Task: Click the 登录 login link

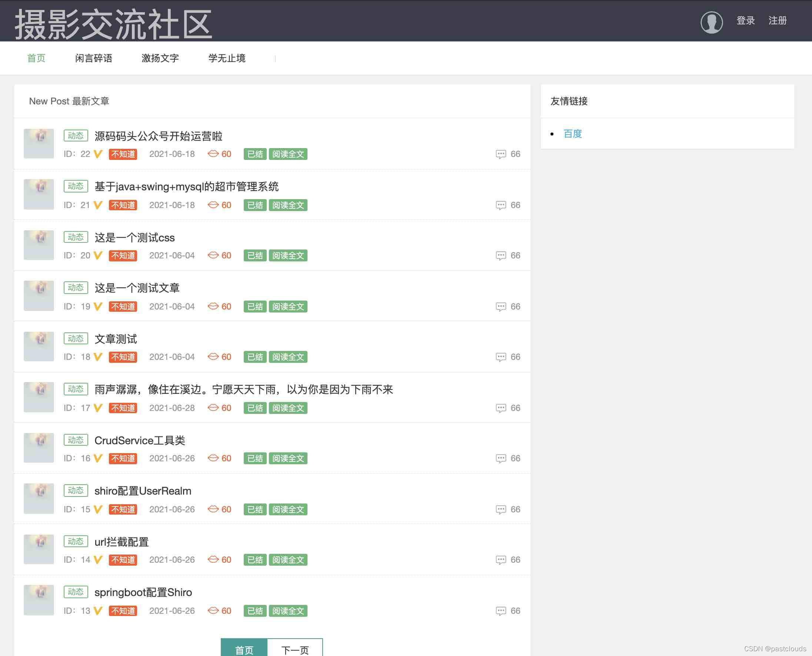Action: coord(745,20)
